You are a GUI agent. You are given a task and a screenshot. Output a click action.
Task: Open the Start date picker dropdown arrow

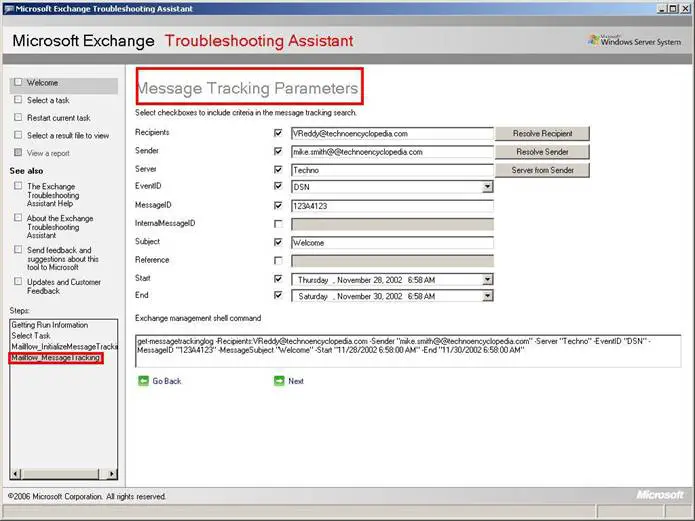487,280
